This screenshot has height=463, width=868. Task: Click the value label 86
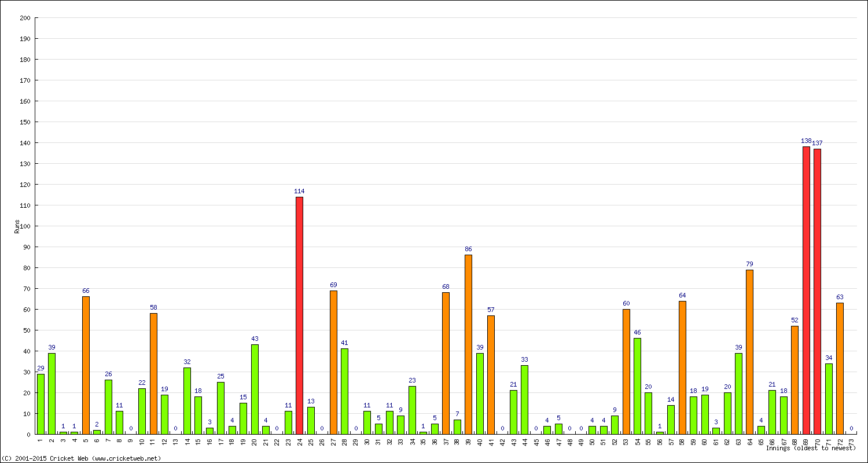pyautogui.click(x=468, y=249)
